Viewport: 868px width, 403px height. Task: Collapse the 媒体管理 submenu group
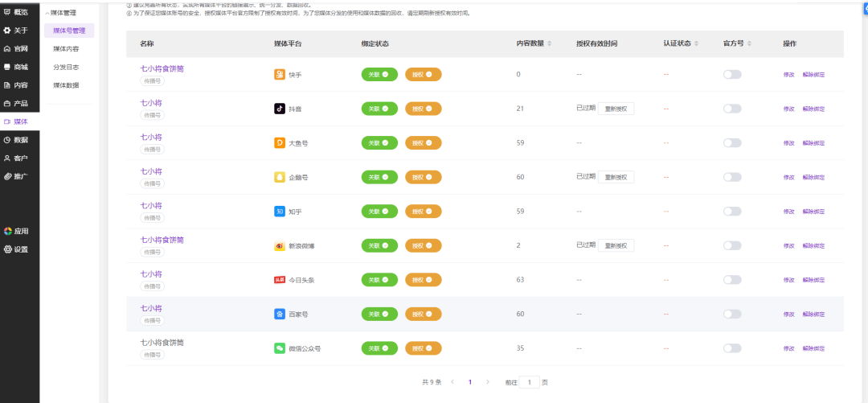click(x=61, y=13)
